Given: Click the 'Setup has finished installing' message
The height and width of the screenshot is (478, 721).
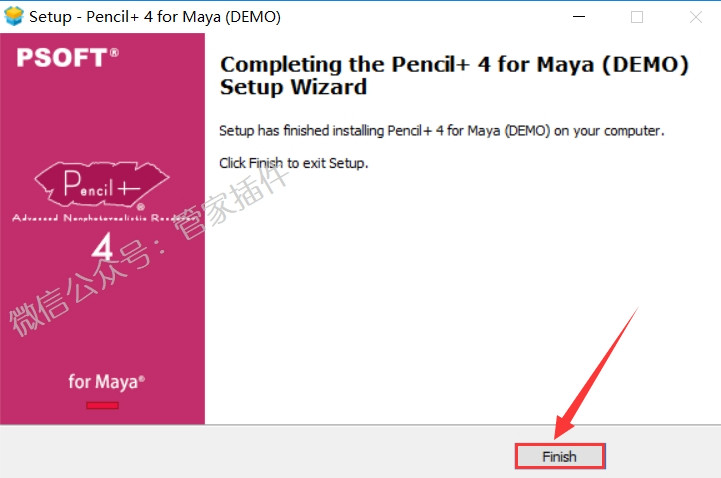Looking at the screenshot, I should (x=441, y=131).
